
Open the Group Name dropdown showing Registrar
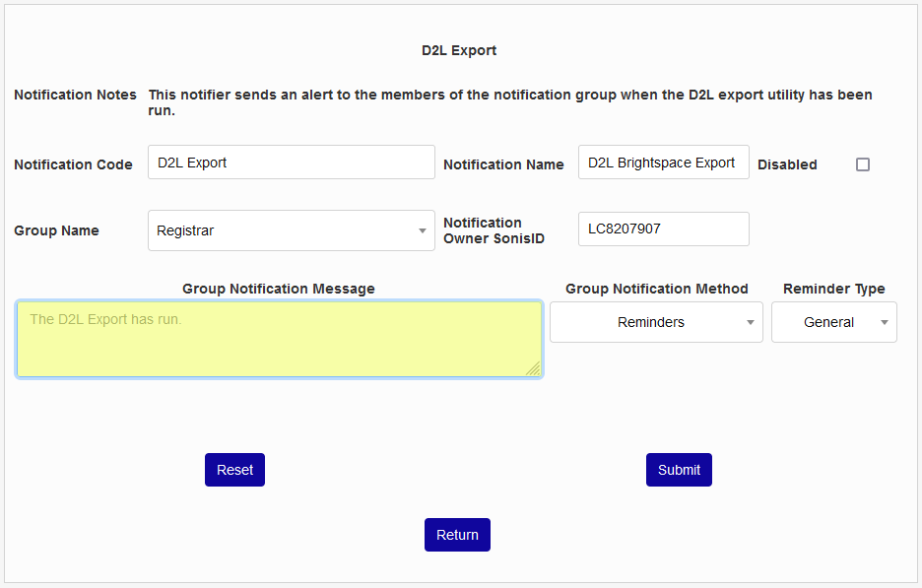[x=291, y=230]
